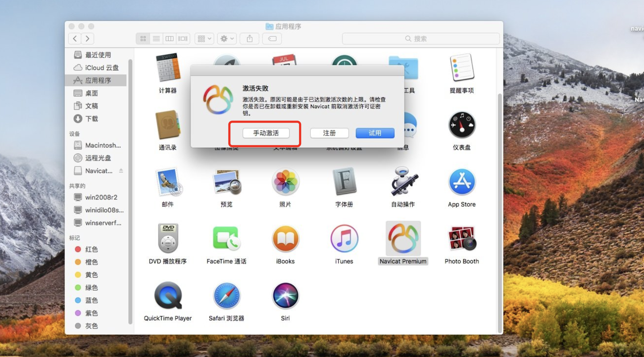Switch to icon view in Finder toolbar
The height and width of the screenshot is (357, 644).
pyautogui.click(x=143, y=39)
